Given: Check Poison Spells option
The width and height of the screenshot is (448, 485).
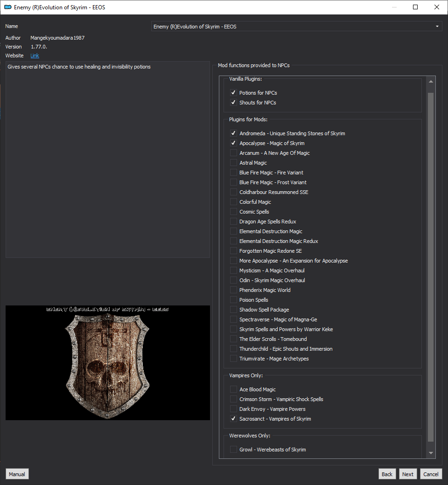Looking at the screenshot, I should tap(233, 300).
